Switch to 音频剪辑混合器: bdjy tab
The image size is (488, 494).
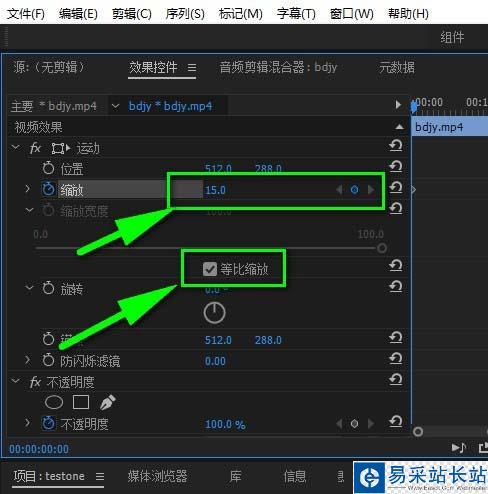coord(278,67)
